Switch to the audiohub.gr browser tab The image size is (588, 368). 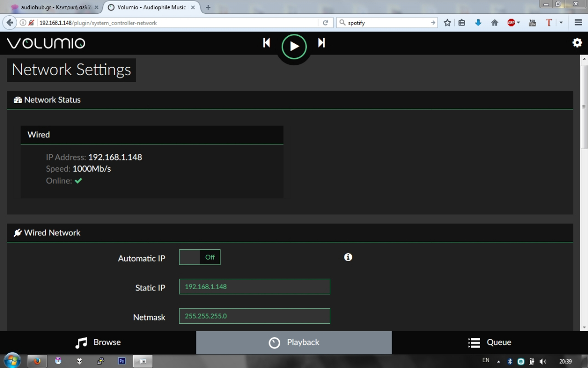click(51, 7)
